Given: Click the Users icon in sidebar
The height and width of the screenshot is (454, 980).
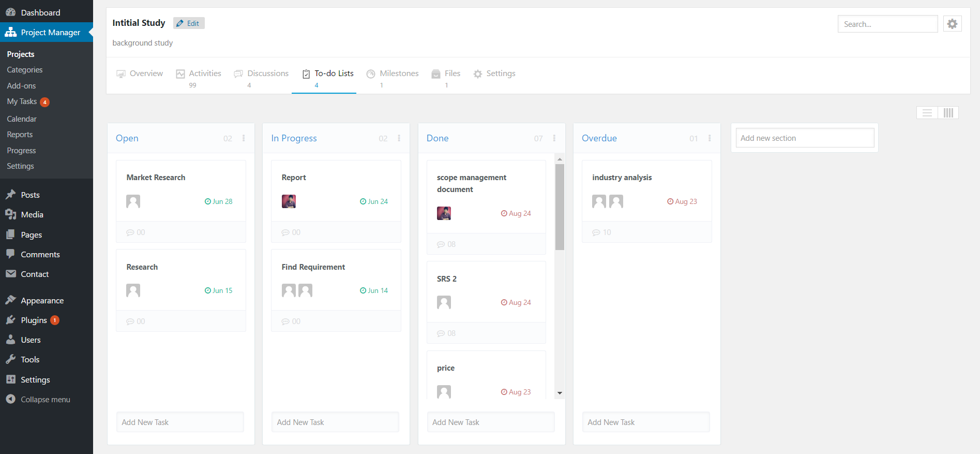Looking at the screenshot, I should pos(10,340).
